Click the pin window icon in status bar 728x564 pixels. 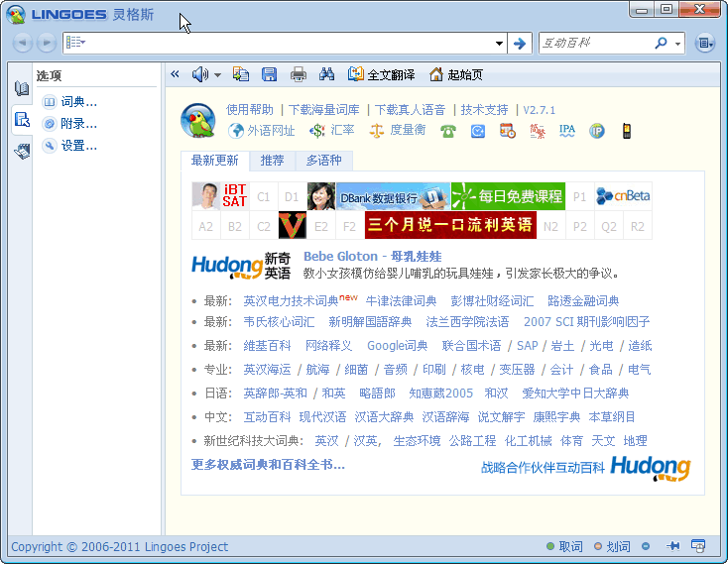(672, 546)
